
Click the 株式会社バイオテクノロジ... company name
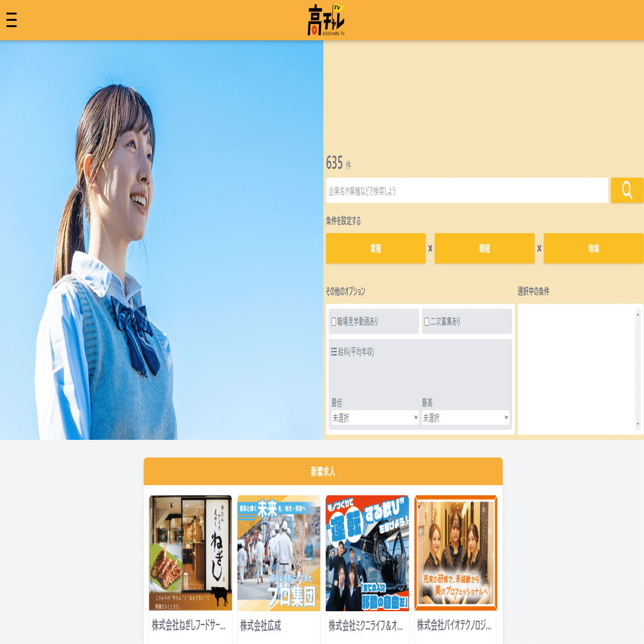tap(454, 626)
